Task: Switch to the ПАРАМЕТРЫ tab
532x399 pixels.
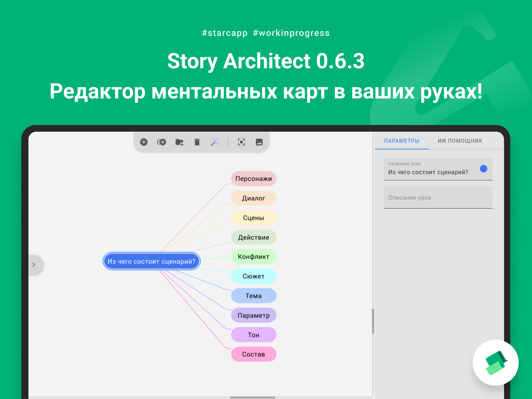Action: [x=402, y=141]
